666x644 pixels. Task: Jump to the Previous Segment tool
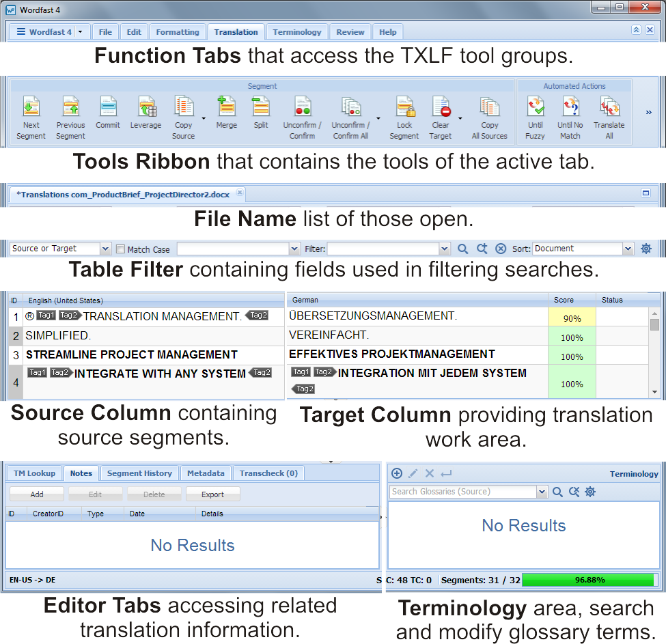pyautogui.click(x=70, y=117)
